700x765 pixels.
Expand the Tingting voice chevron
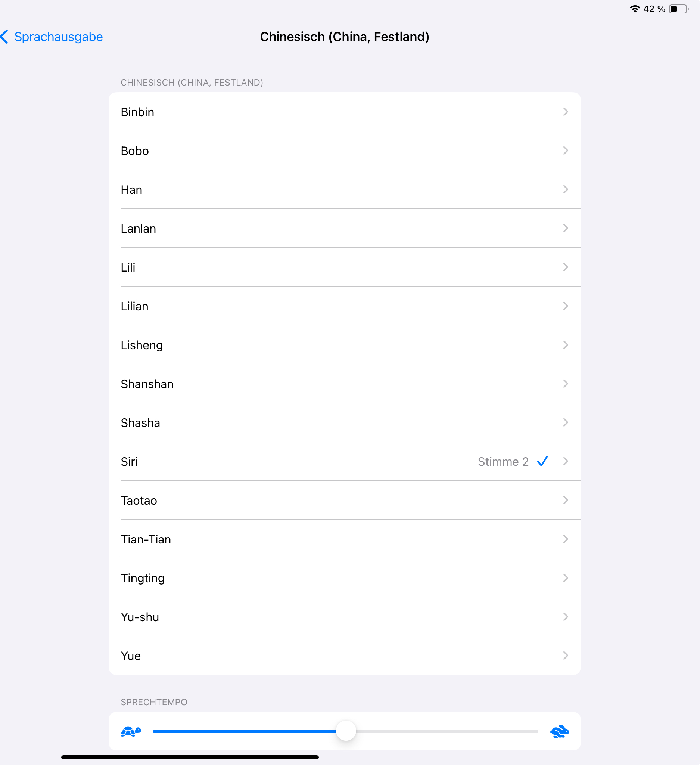tap(565, 577)
